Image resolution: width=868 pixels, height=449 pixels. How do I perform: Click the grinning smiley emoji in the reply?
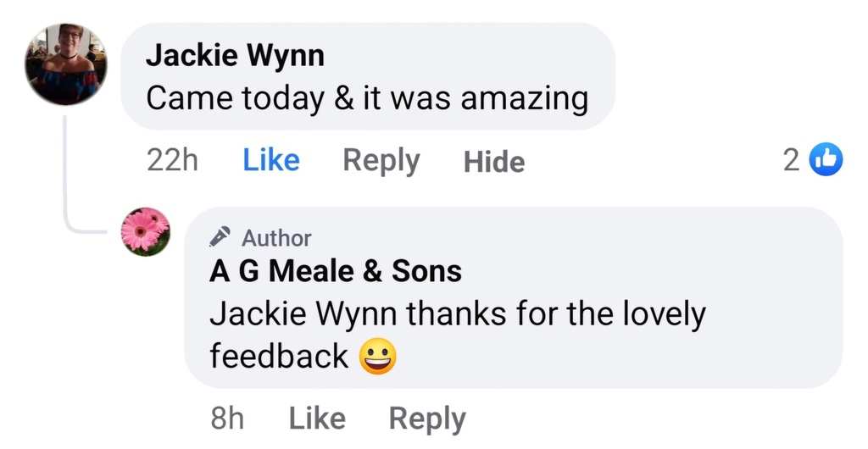point(378,357)
